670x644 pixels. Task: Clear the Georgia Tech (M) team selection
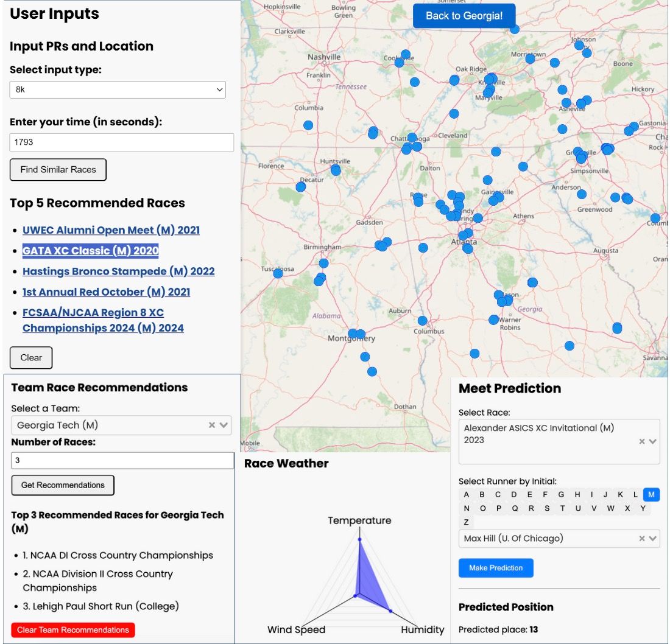pyautogui.click(x=211, y=425)
